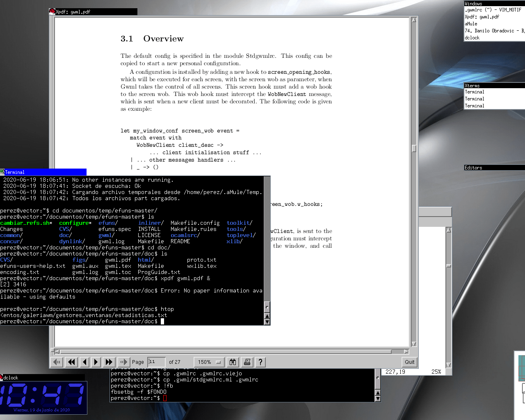Open Find with the binoculars icon
This screenshot has width=525, height=420.
coord(233,362)
